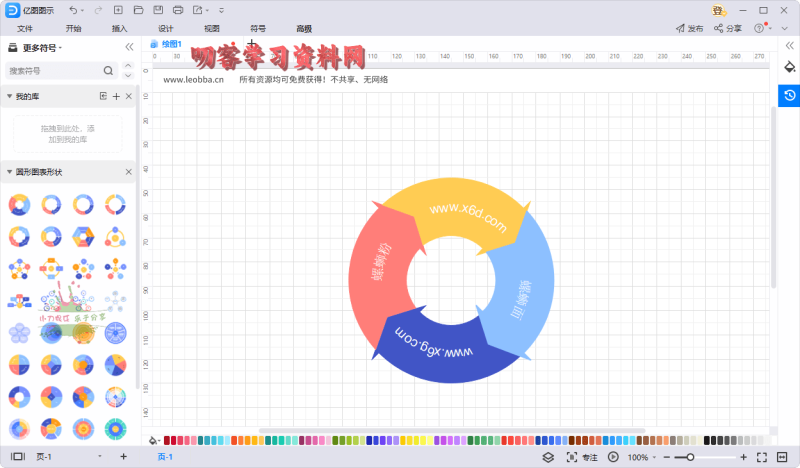
Task: Import into 我的库 with the import icon
Action: pos(103,96)
